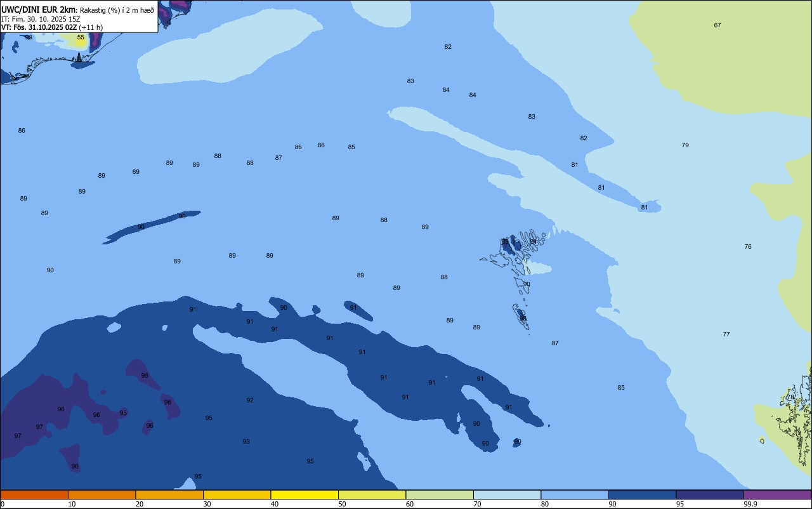Click the legend tick label '99.9'
This screenshot has height=509, width=812.
tap(750, 504)
